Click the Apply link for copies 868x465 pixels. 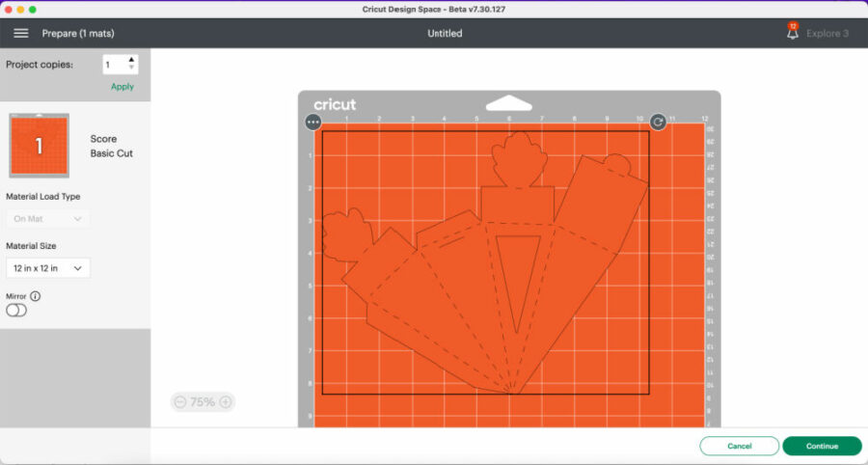click(122, 87)
